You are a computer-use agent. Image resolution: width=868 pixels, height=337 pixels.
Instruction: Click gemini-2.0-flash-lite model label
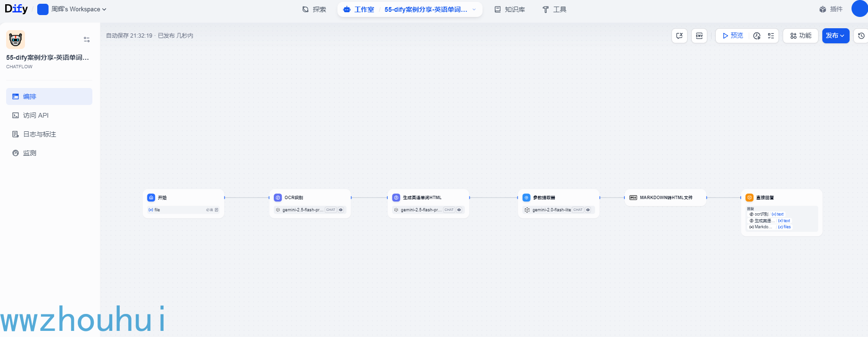pos(552,210)
